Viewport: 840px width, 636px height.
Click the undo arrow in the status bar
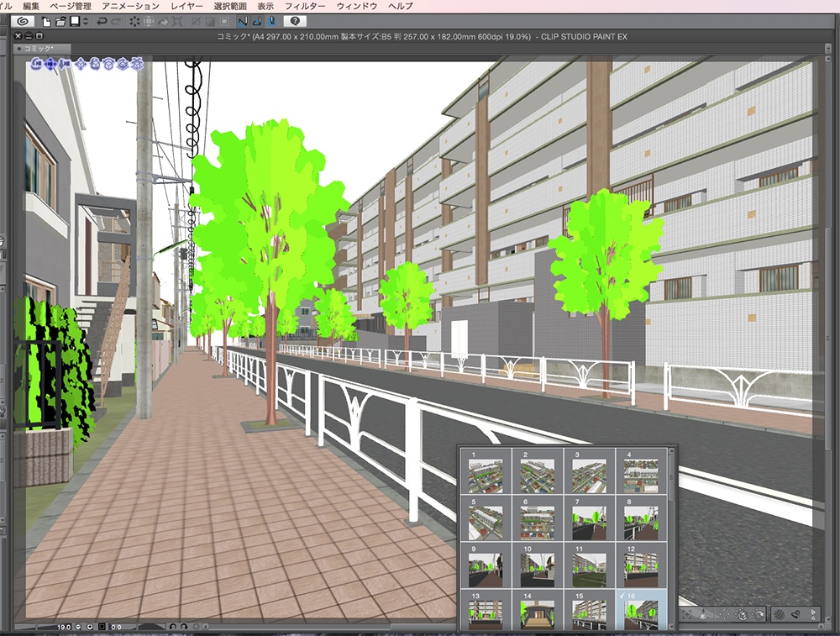pyautogui.click(x=174, y=628)
